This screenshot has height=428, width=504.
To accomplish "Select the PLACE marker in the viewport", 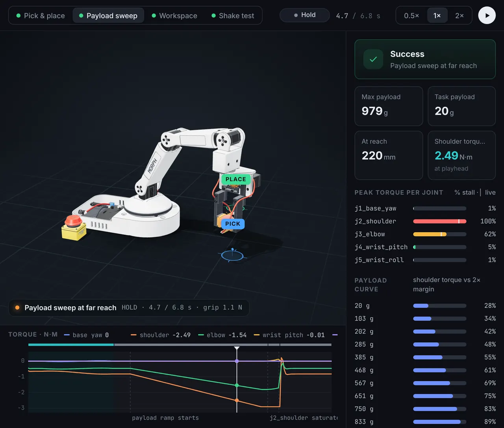I will coord(235,179).
